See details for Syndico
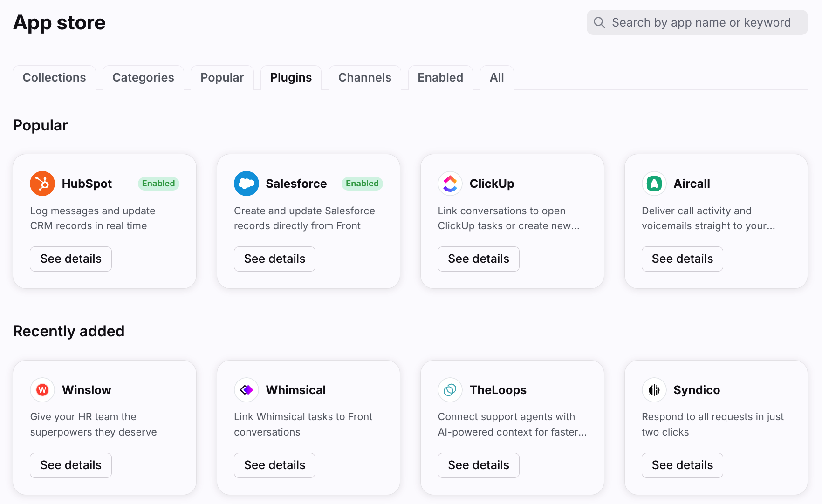The width and height of the screenshot is (822, 504). click(682, 465)
